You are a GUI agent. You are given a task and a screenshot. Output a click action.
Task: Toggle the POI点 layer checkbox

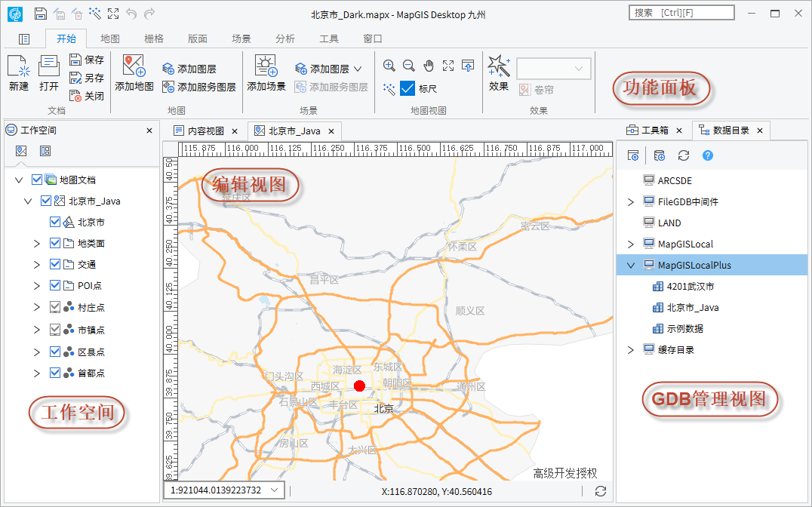tap(55, 285)
